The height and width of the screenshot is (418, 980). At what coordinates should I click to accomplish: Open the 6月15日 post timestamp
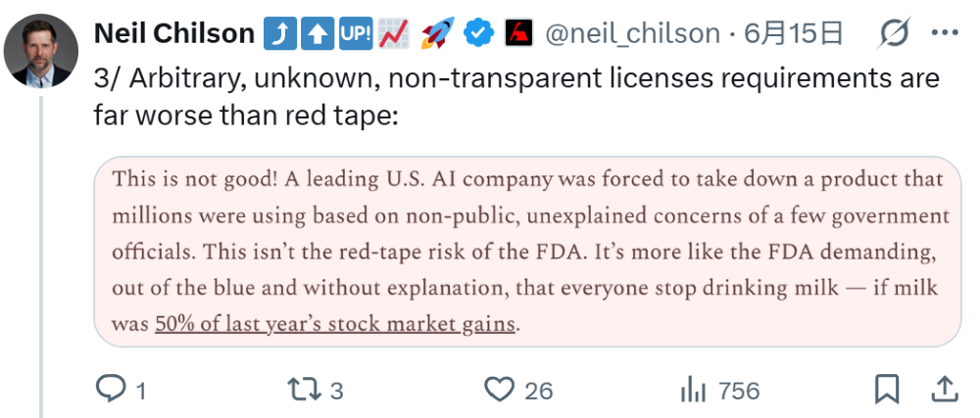[x=793, y=33]
